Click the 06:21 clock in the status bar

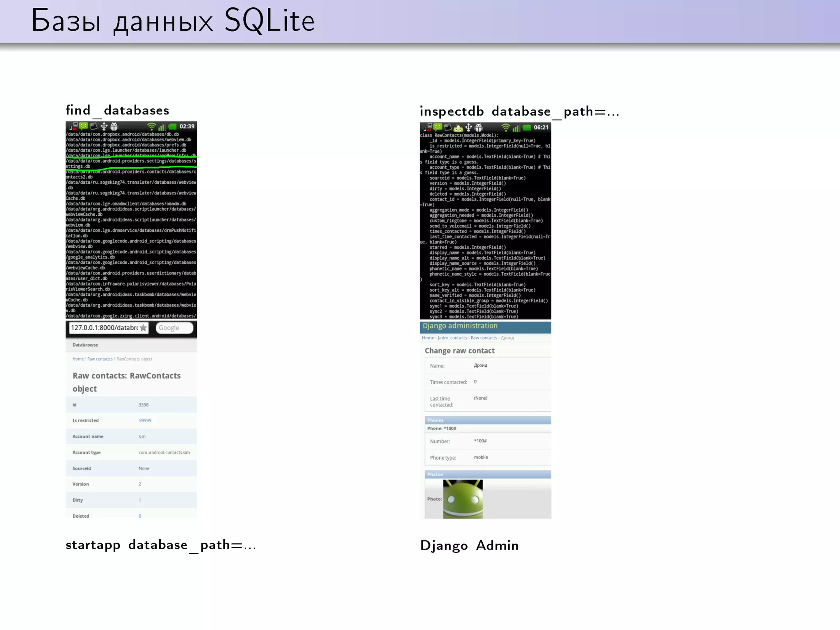coord(541,128)
